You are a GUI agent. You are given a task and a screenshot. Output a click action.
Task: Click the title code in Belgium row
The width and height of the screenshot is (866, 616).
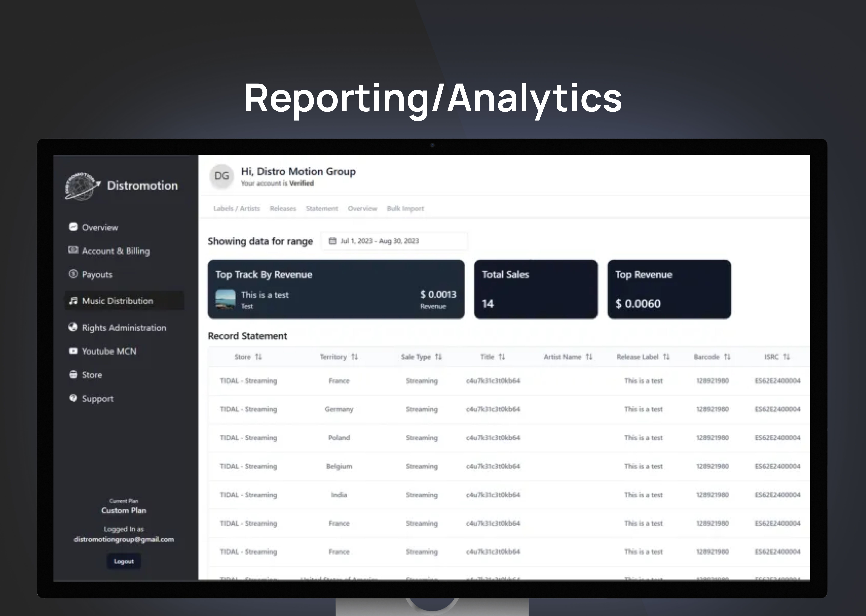tap(493, 466)
